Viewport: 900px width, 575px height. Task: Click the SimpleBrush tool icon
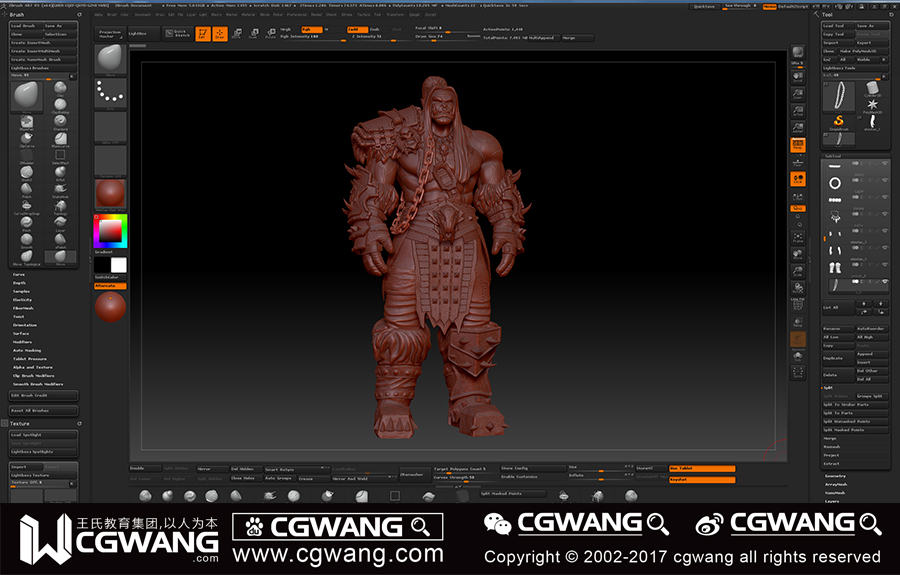point(840,121)
